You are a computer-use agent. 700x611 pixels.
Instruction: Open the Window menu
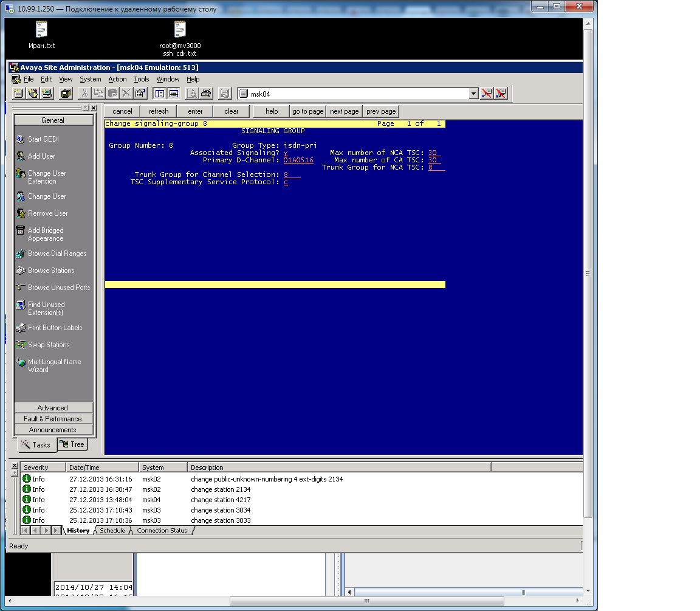point(168,79)
